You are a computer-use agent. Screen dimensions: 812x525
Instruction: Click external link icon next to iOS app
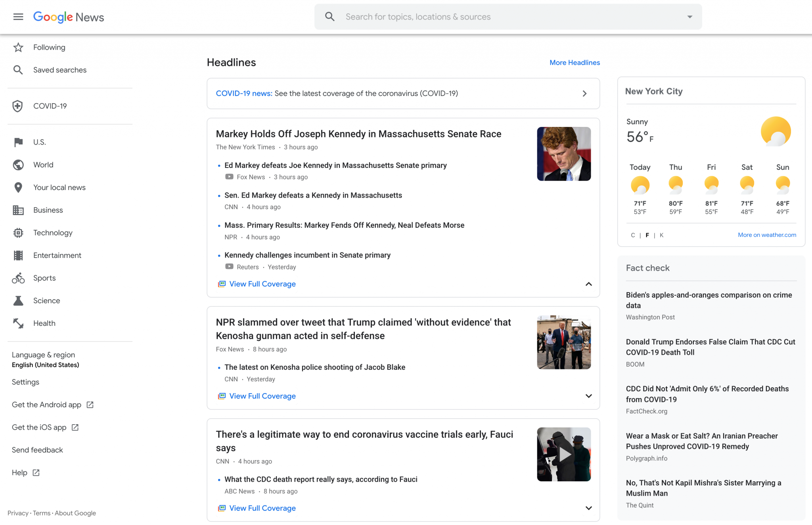pyautogui.click(x=75, y=427)
